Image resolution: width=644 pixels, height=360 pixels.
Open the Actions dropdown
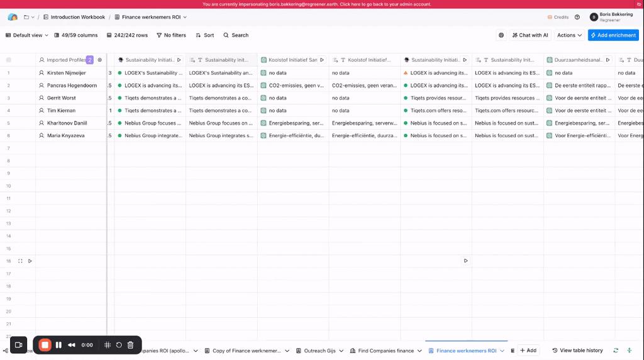569,35
